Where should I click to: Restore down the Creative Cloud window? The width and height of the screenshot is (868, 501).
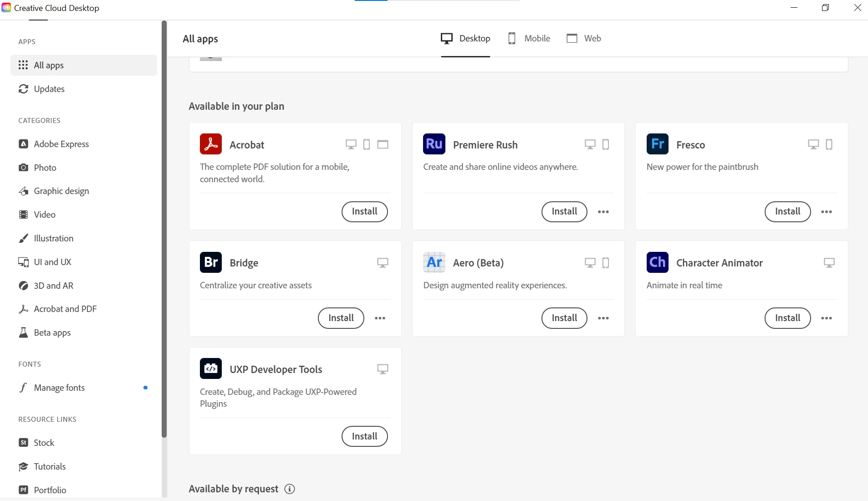[825, 8]
